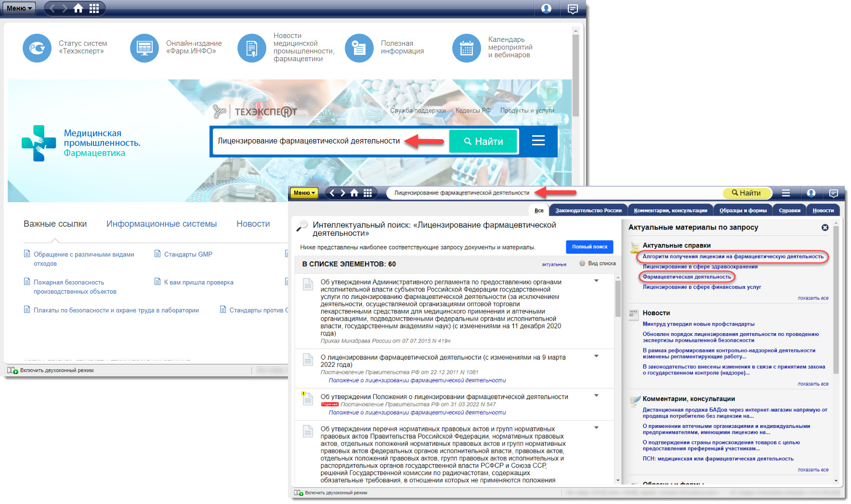Open the yellow Меню dropdown in the front window

[x=304, y=193]
